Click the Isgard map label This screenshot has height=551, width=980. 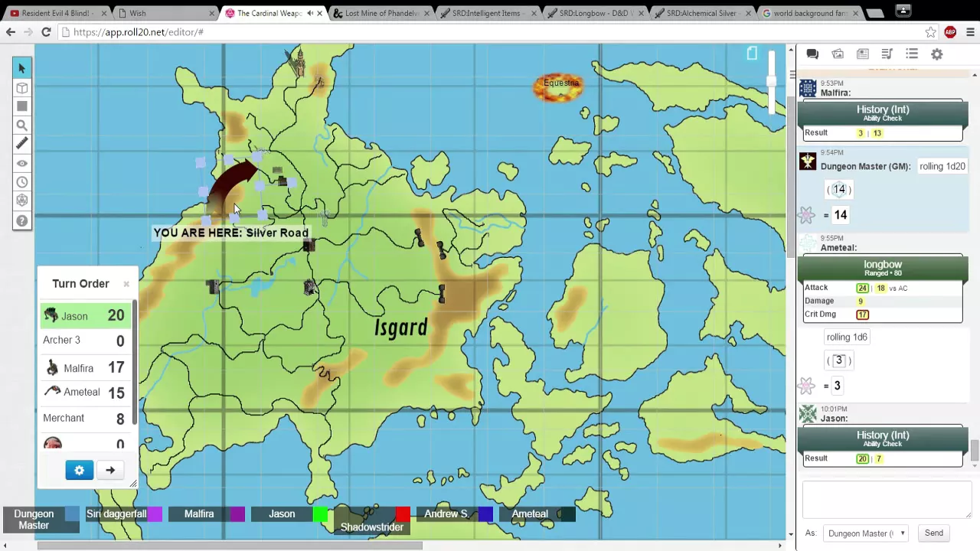click(x=400, y=328)
